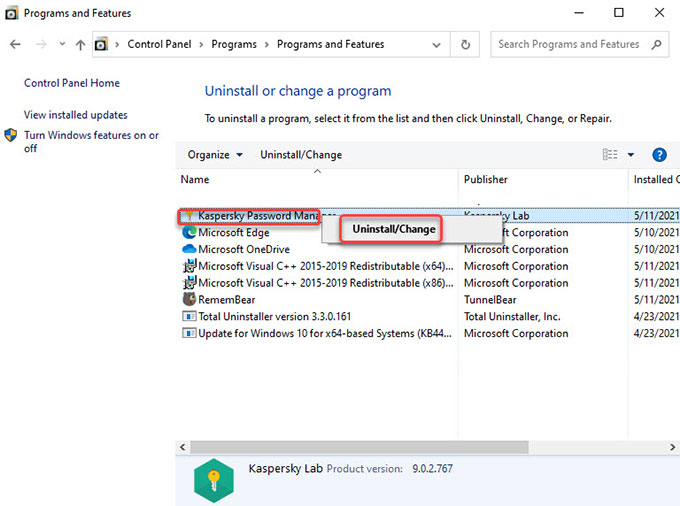The width and height of the screenshot is (680, 506).
Task: Choose Uninstall/Change from the context menu
Action: click(394, 229)
